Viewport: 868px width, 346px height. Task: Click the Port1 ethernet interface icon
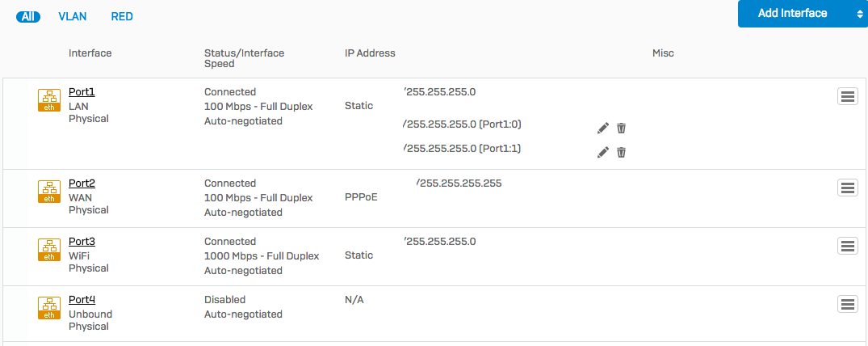pyautogui.click(x=49, y=99)
